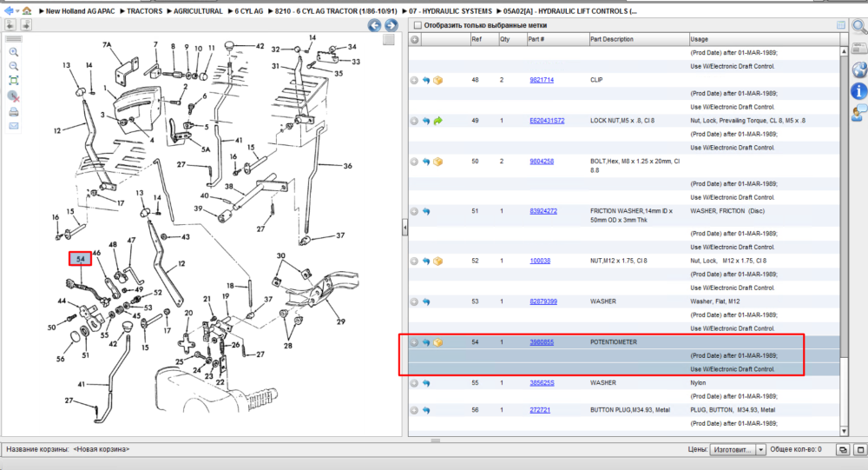Click callout 54 on the diagram
This screenshot has height=470, width=868.
pyautogui.click(x=80, y=259)
